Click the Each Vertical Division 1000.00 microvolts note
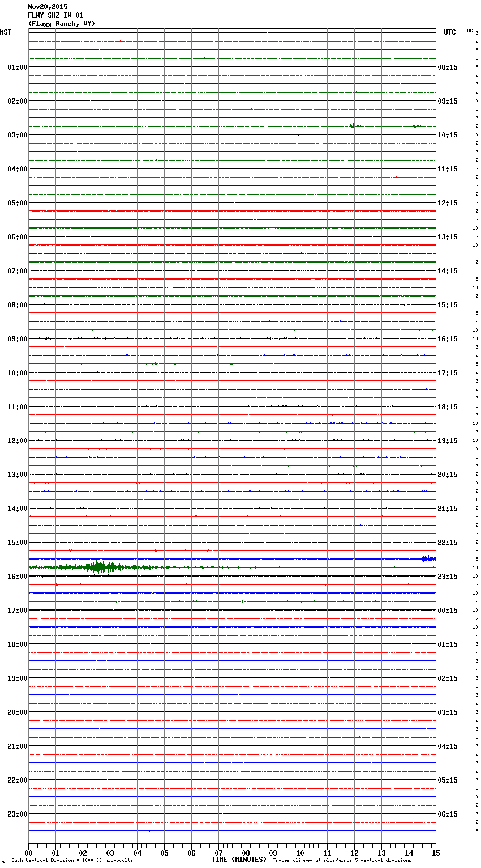Screen dimensions: 481x868 [x=72, y=861]
